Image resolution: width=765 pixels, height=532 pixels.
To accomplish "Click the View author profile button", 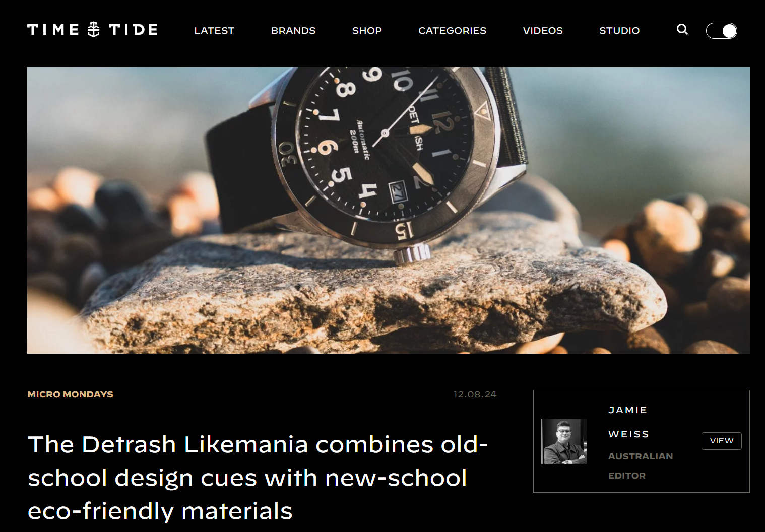I will [722, 441].
